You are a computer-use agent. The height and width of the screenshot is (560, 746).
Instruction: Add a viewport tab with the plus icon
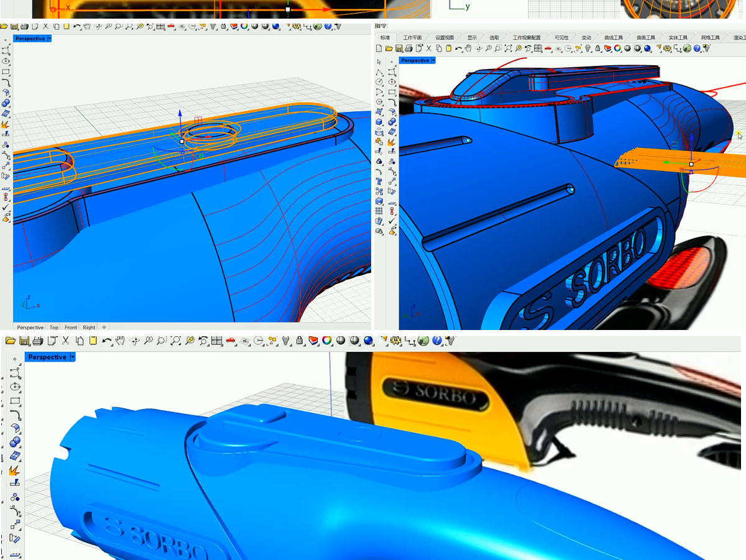(104, 327)
